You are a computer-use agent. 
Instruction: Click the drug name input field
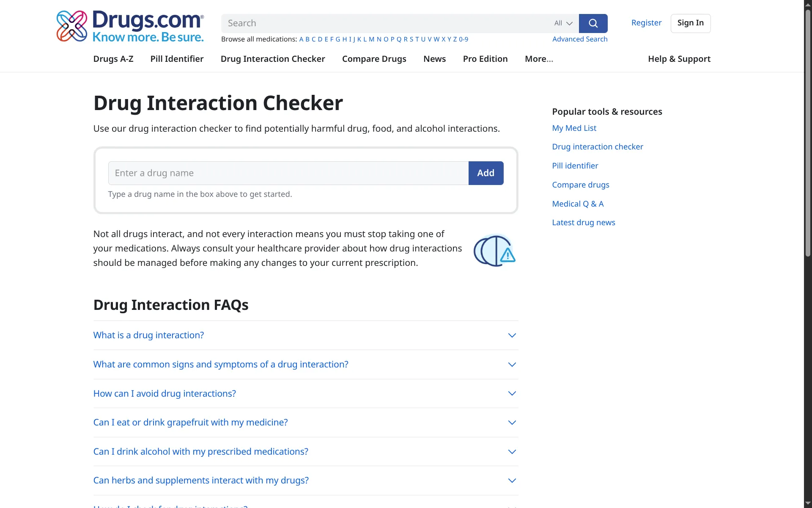pos(288,173)
